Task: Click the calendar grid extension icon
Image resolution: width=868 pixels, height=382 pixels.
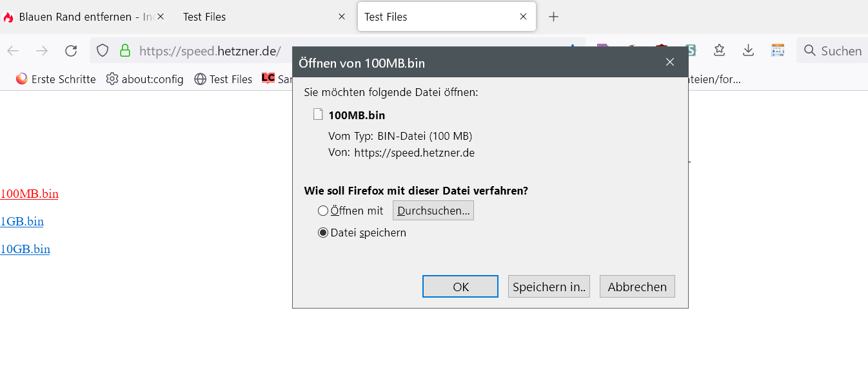Action: 778,50
